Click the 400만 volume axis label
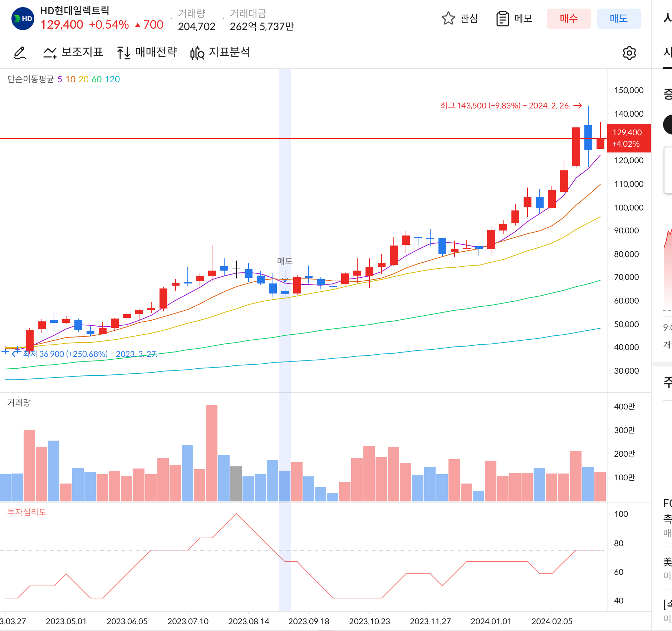This screenshot has height=631, width=672. tap(624, 407)
